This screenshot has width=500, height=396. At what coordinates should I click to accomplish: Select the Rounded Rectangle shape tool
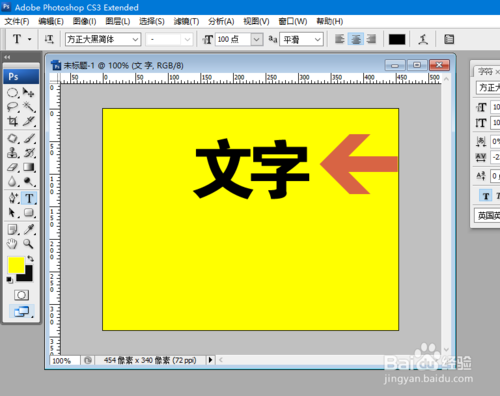point(29,212)
